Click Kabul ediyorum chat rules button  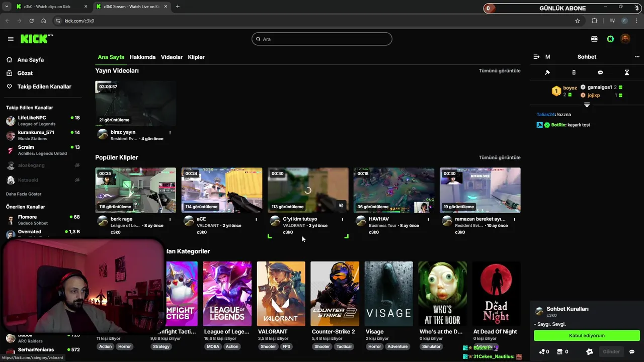tap(587, 335)
